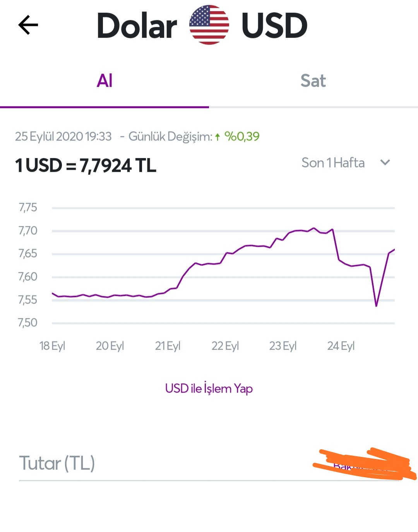
Task: Tap the Dolar title text
Action: [137, 26]
